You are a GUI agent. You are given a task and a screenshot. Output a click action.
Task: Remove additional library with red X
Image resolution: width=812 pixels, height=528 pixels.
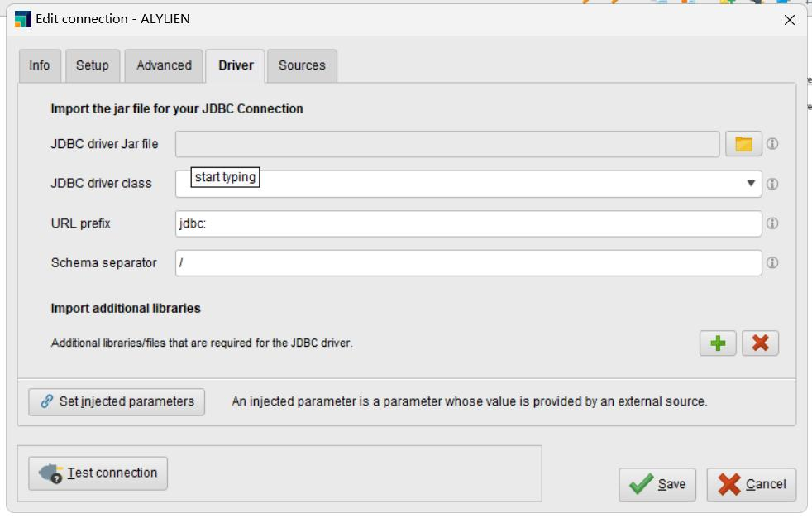[x=760, y=343]
